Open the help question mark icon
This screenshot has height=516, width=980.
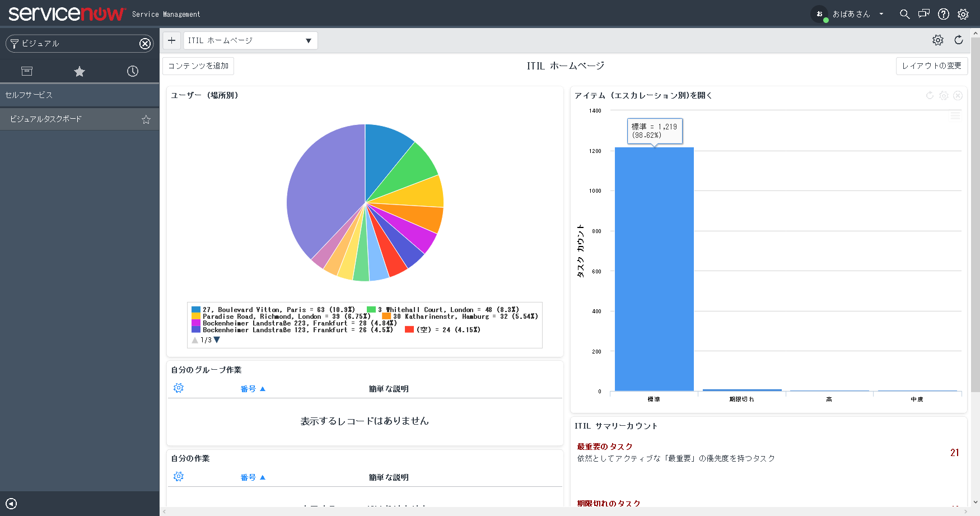944,14
